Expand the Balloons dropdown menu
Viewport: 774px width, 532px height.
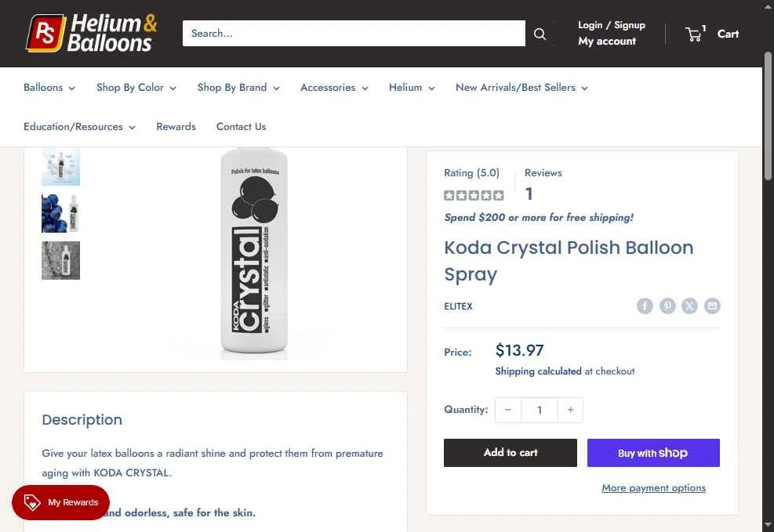[x=49, y=88]
